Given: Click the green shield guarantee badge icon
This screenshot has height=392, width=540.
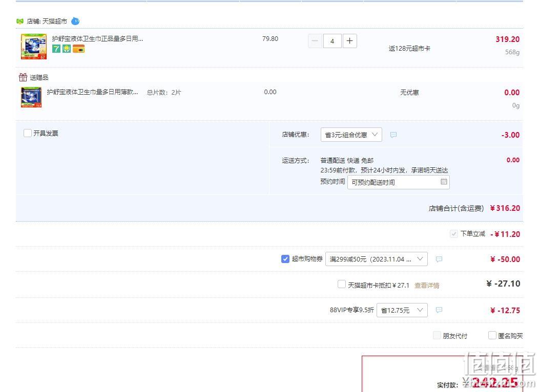Looking at the screenshot, I should point(67,49).
